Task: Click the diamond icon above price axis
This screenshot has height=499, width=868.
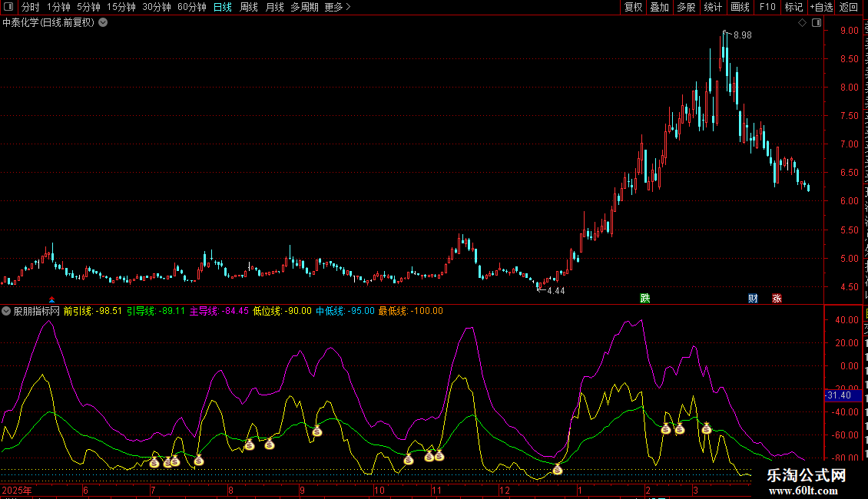Action: (802, 23)
